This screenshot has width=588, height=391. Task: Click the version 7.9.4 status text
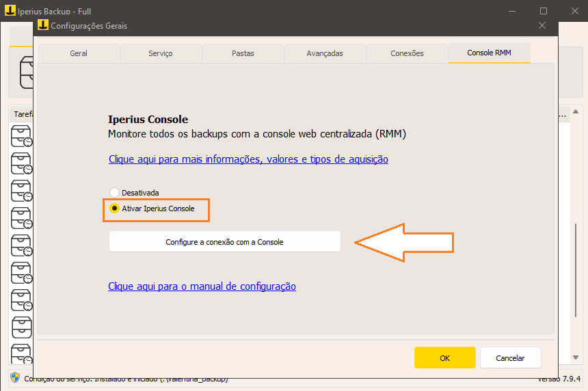pos(559,379)
